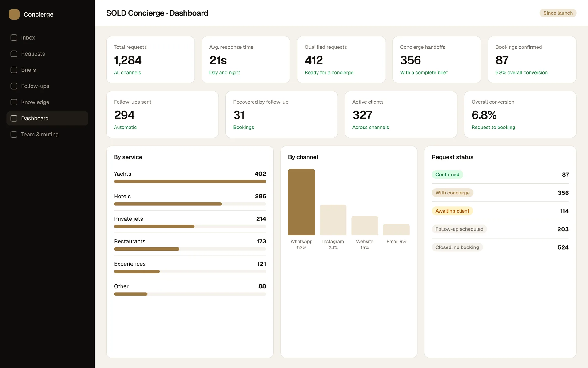Open Inbox from the sidebar
This screenshot has width=588, height=368.
point(47,37)
